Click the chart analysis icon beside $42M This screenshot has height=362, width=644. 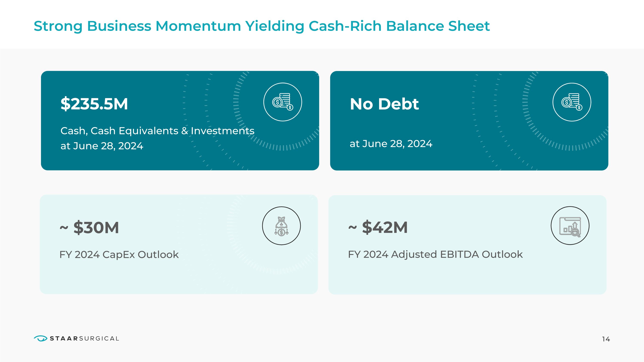(570, 226)
